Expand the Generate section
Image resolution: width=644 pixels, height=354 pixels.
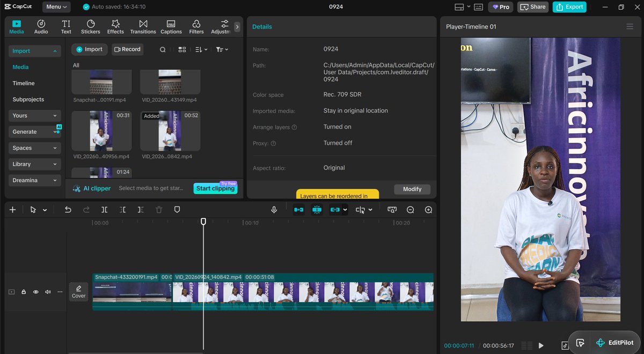pyautogui.click(x=34, y=132)
